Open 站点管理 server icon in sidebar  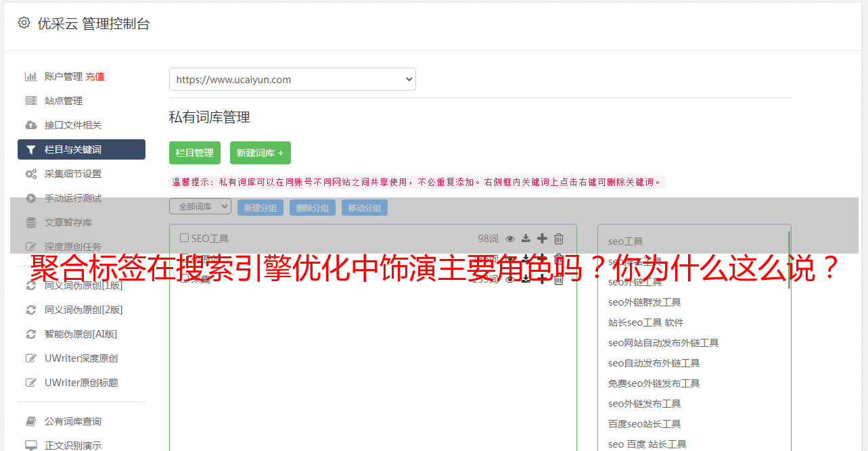[x=31, y=101]
